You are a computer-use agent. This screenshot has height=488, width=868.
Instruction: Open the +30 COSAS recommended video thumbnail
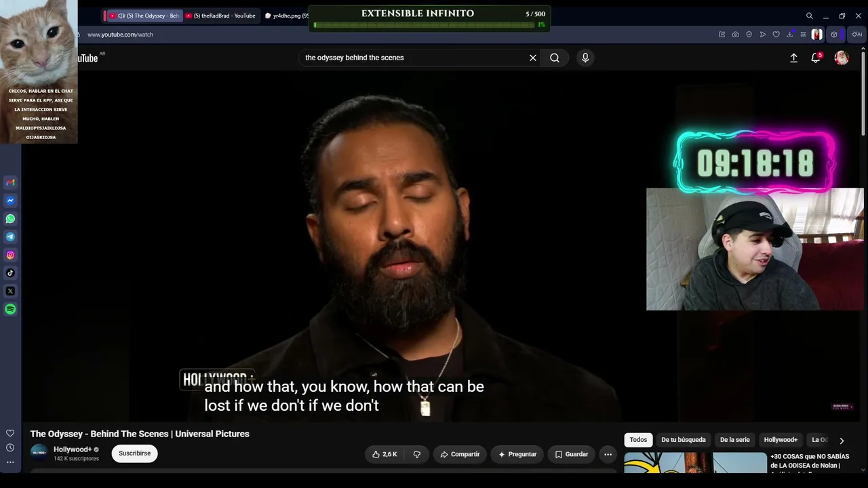(x=695, y=462)
